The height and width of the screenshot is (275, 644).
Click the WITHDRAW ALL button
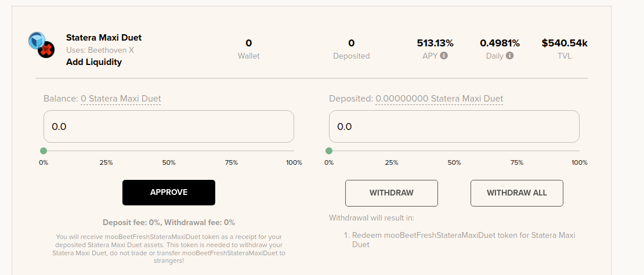[517, 193]
